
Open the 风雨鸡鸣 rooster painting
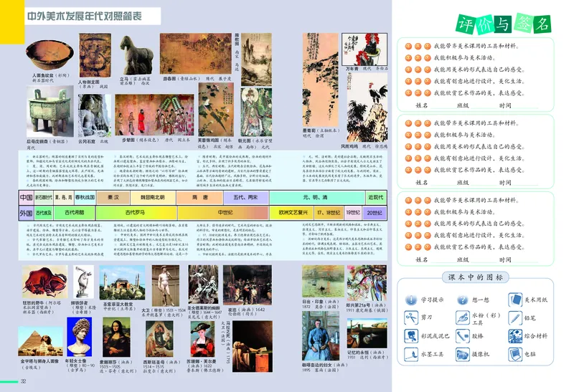tap(367, 107)
